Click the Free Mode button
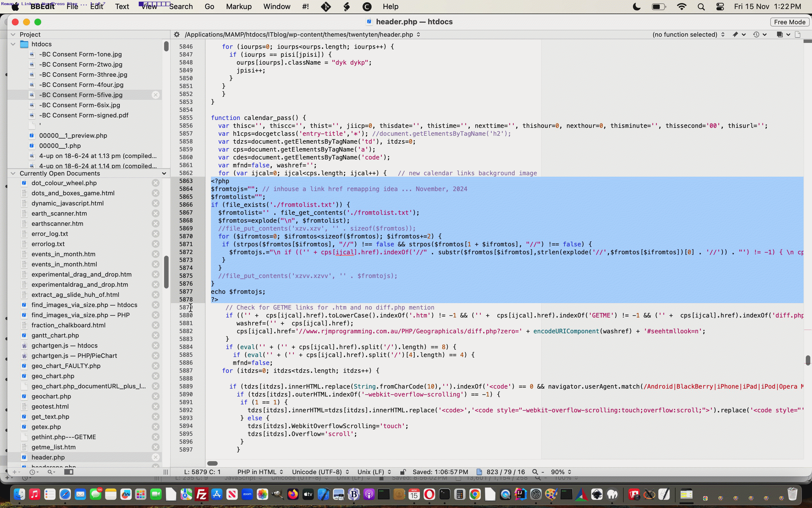 [x=789, y=22]
